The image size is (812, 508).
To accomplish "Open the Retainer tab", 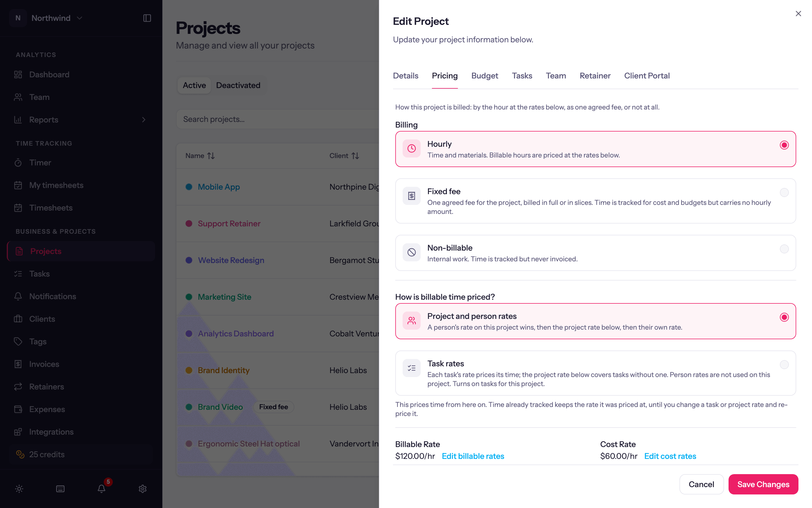I will (595, 76).
